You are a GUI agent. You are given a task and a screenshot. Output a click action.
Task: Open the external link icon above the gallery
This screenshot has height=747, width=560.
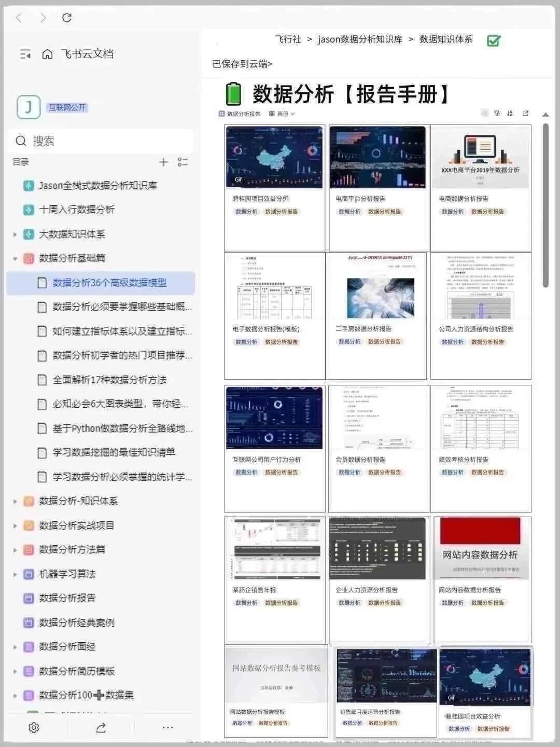(525, 113)
